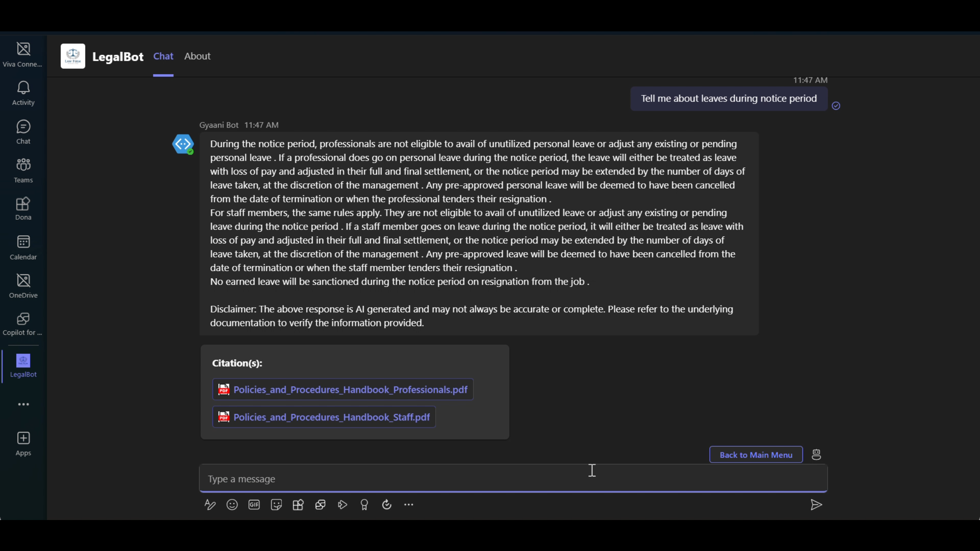Viewport: 980px width, 551px height.
Task: Click the Disclaimer paragraph in the bot reply
Action: coord(472,316)
